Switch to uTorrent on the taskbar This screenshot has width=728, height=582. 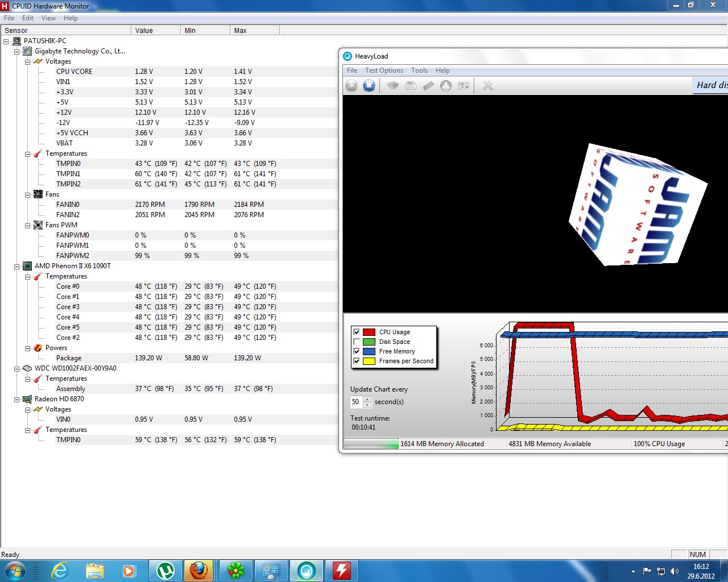[166, 571]
